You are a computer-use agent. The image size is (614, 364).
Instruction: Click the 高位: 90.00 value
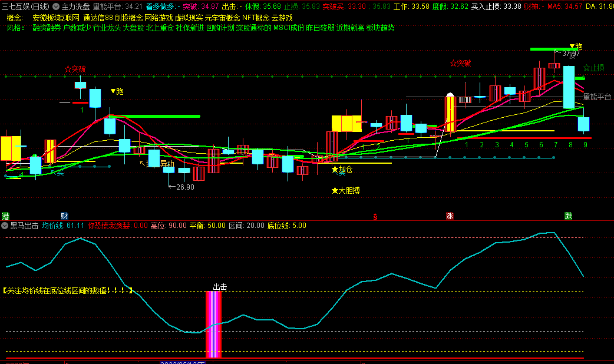tap(169, 226)
